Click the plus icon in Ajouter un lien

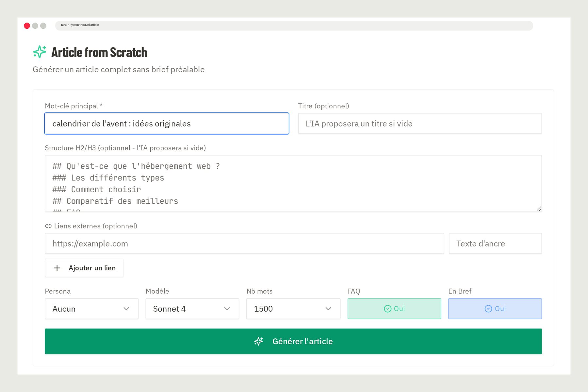click(x=57, y=268)
